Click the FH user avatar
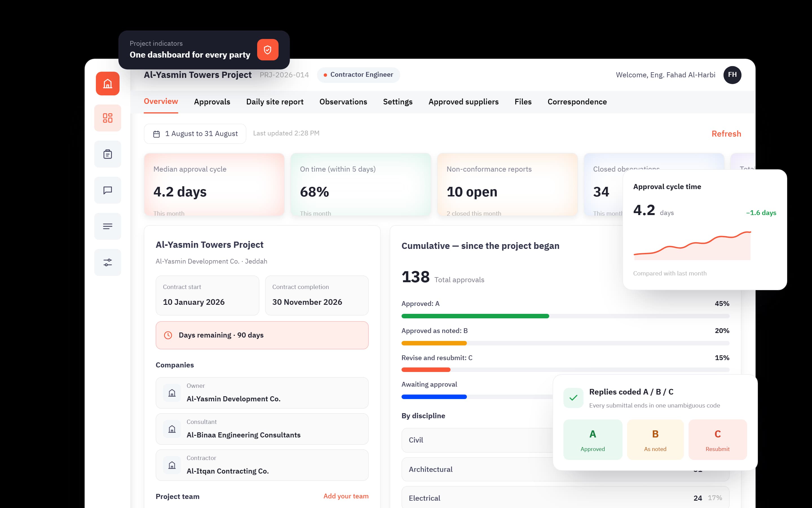The image size is (812, 508). (x=732, y=75)
